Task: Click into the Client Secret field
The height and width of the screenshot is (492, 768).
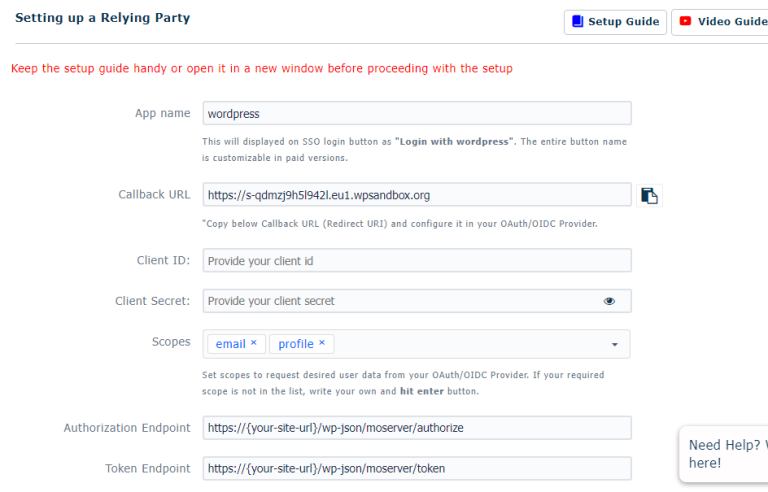Action: click(x=400, y=301)
